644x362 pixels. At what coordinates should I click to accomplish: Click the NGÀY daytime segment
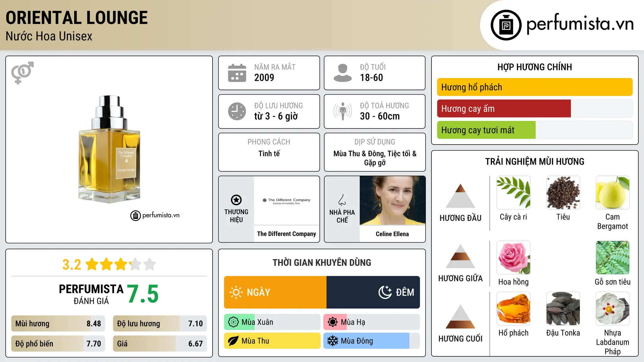tap(275, 292)
